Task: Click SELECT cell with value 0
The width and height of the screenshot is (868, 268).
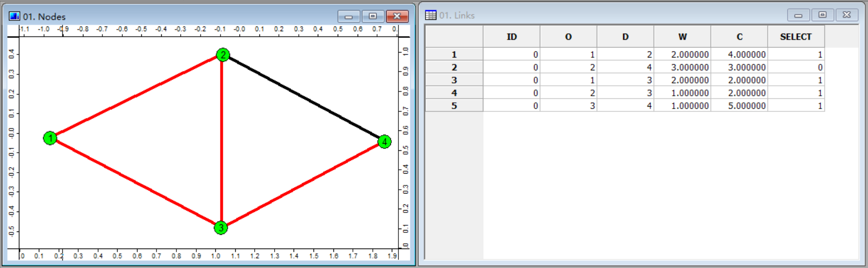Action: pos(796,67)
